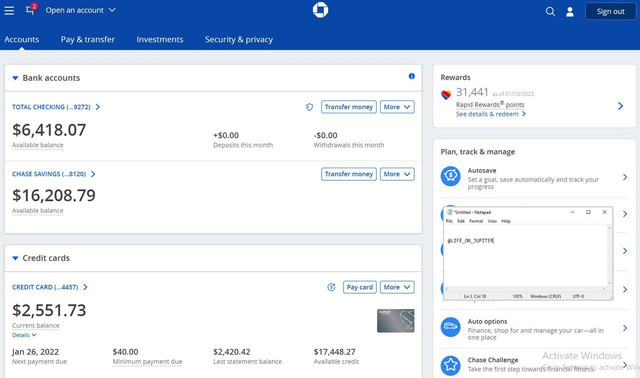Click the $17,448.27 available credit value

click(x=335, y=352)
